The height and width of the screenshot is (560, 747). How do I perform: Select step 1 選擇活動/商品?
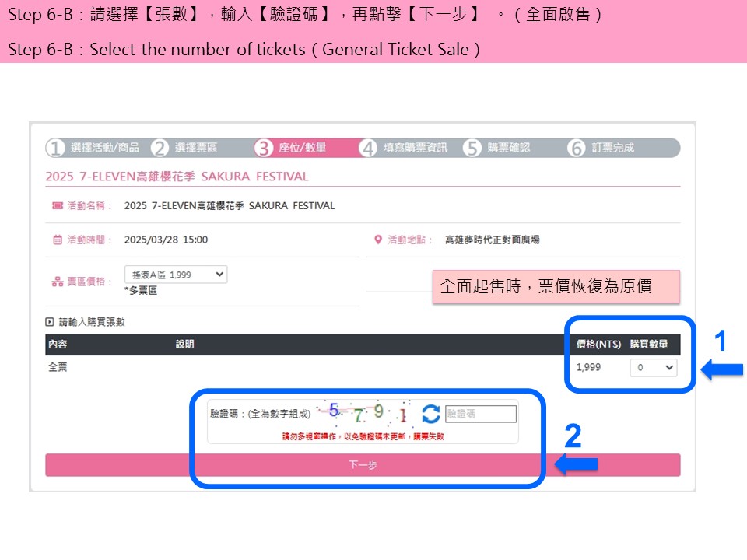pos(93,148)
